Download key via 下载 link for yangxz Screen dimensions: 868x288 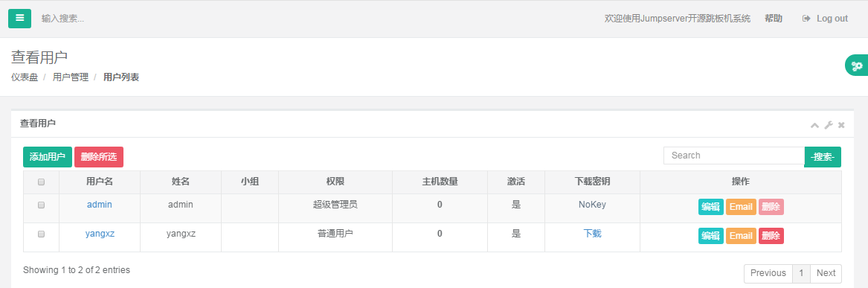tap(592, 234)
